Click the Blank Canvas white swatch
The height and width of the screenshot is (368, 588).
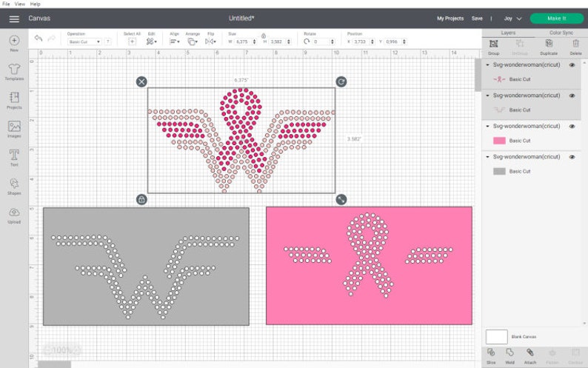[496, 337]
